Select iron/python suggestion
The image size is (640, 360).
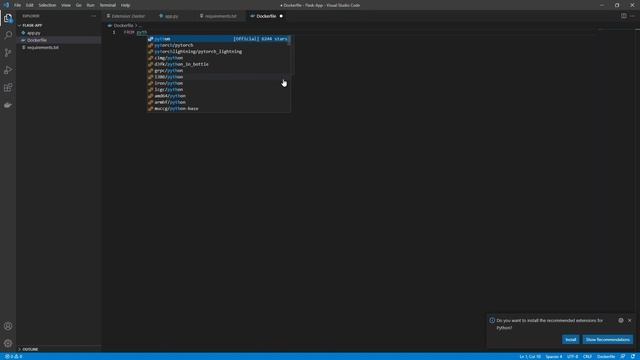218,83
